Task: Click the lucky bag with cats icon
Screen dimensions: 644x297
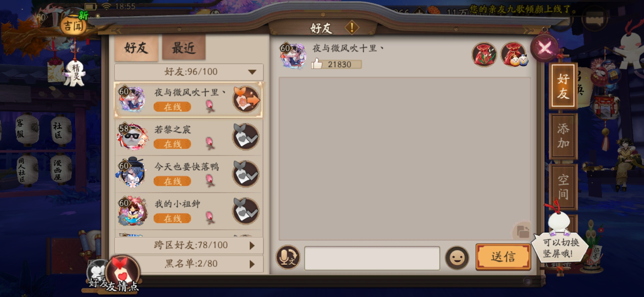Action: pyautogui.click(x=514, y=54)
